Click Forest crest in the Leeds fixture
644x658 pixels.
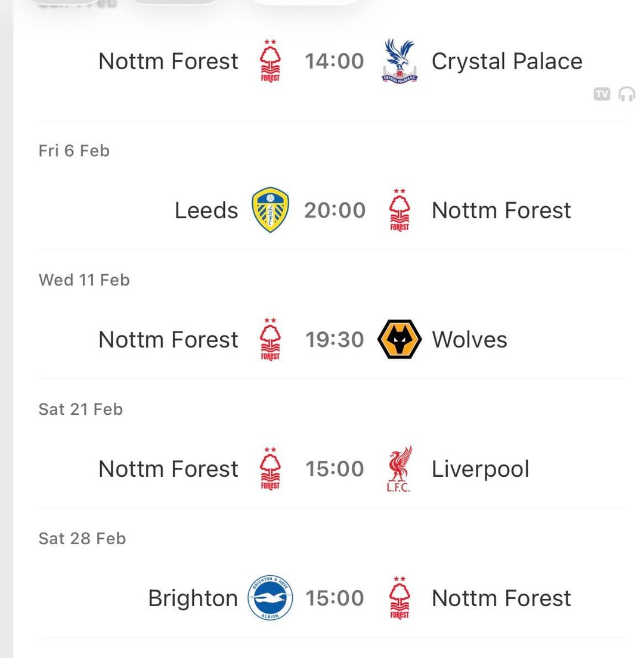coord(400,210)
